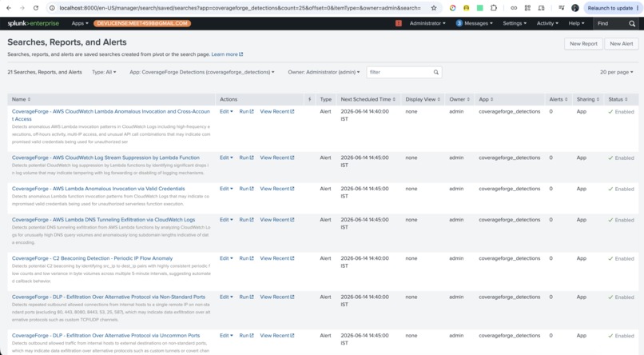Sort by Sharing column header
The image size is (644, 355).
(588, 99)
